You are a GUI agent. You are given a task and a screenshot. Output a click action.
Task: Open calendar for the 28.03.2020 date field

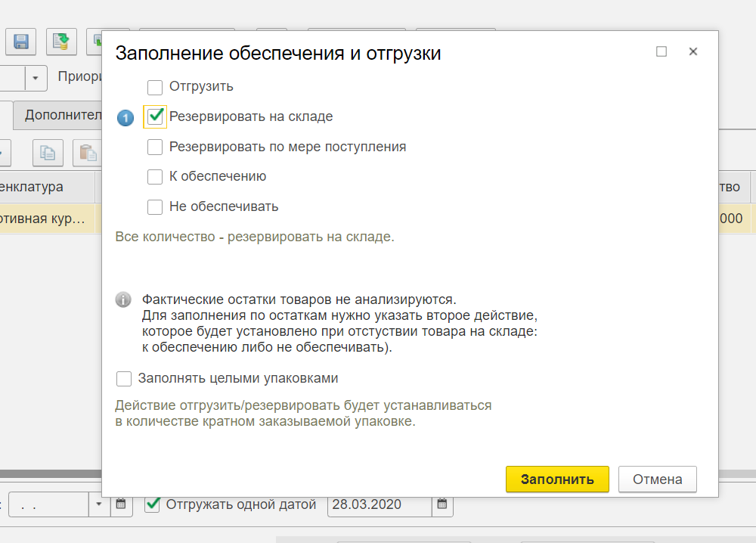[443, 504]
